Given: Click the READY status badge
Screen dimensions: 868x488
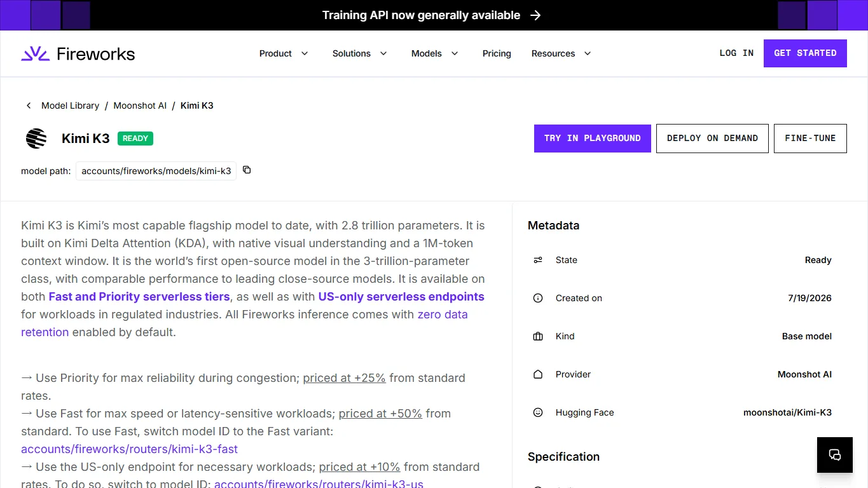Looking at the screenshot, I should [x=135, y=139].
